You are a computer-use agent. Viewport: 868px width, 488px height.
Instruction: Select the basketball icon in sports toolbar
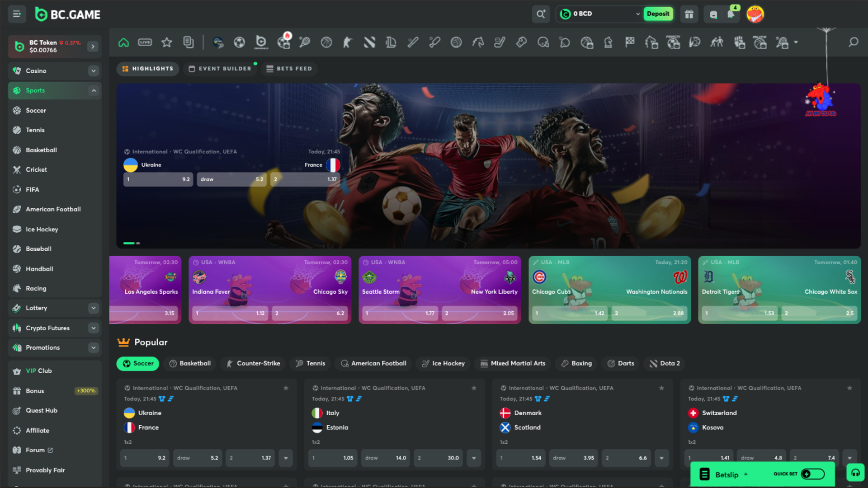click(x=326, y=42)
